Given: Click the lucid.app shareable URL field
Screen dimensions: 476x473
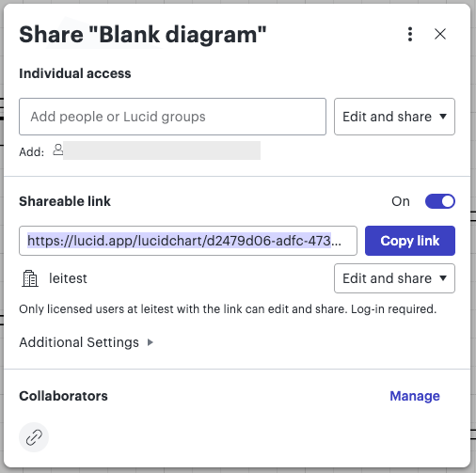Looking at the screenshot, I should [188, 241].
